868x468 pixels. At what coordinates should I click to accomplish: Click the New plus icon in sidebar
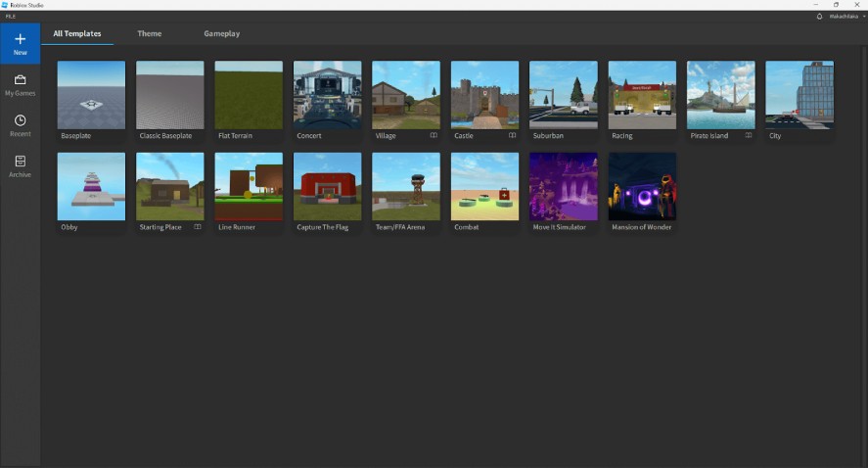click(20, 39)
